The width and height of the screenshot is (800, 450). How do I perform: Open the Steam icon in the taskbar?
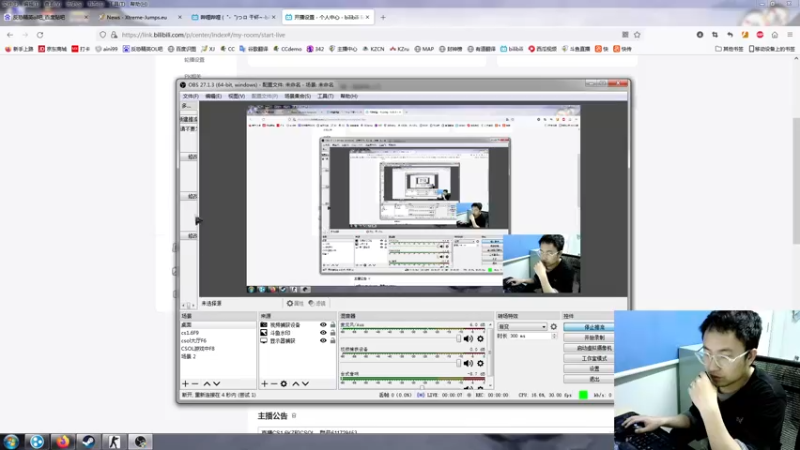88,442
